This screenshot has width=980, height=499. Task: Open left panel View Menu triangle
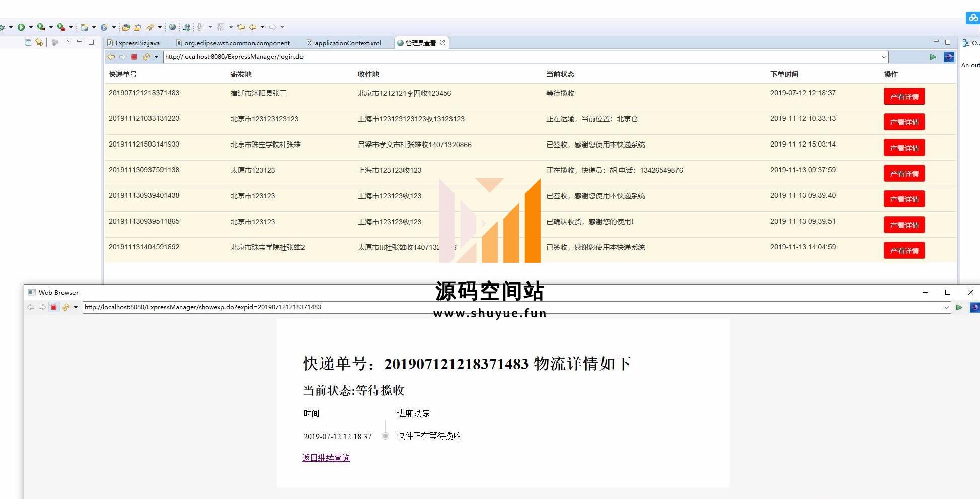coord(69,42)
